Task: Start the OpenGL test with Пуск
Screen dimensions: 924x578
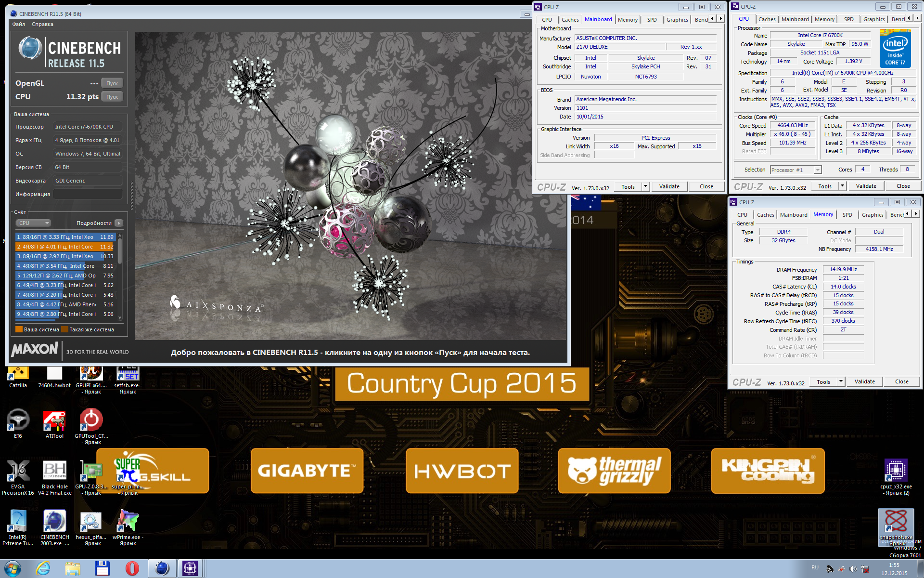Action: tap(112, 83)
